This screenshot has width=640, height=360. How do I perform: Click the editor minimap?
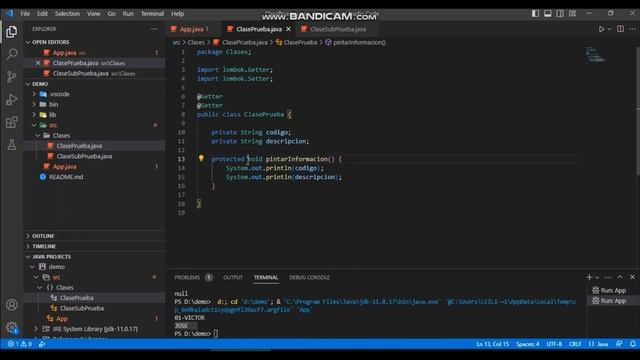(x=596, y=56)
